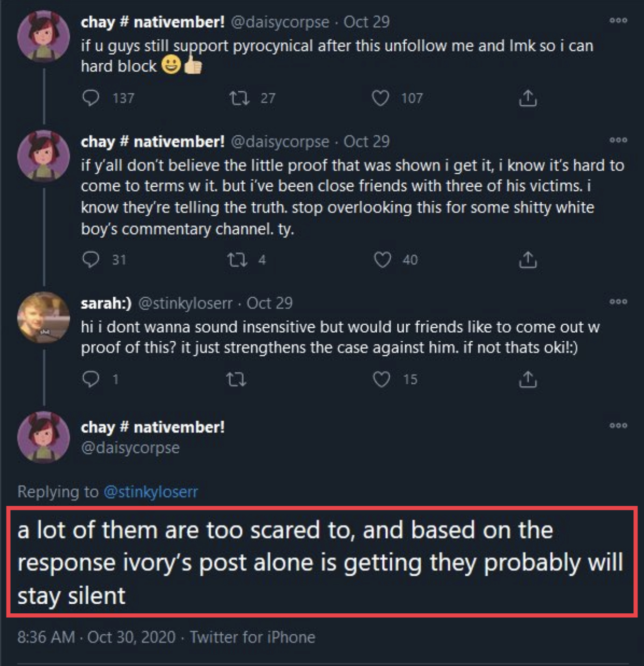Reply to the tweet with 31 replies
644x666 pixels.
point(91,259)
